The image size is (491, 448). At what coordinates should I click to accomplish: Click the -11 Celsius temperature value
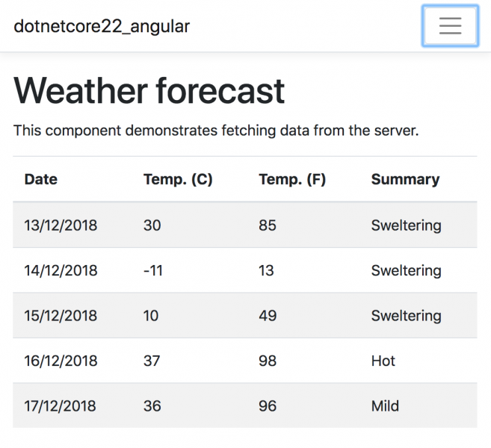[x=152, y=270]
